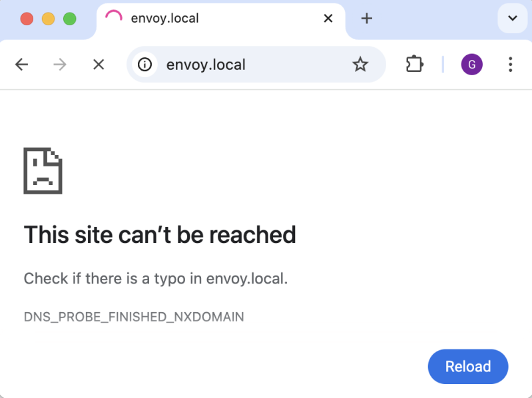Minimize the window with yellow button
This screenshot has height=398, width=532.
[x=48, y=19]
